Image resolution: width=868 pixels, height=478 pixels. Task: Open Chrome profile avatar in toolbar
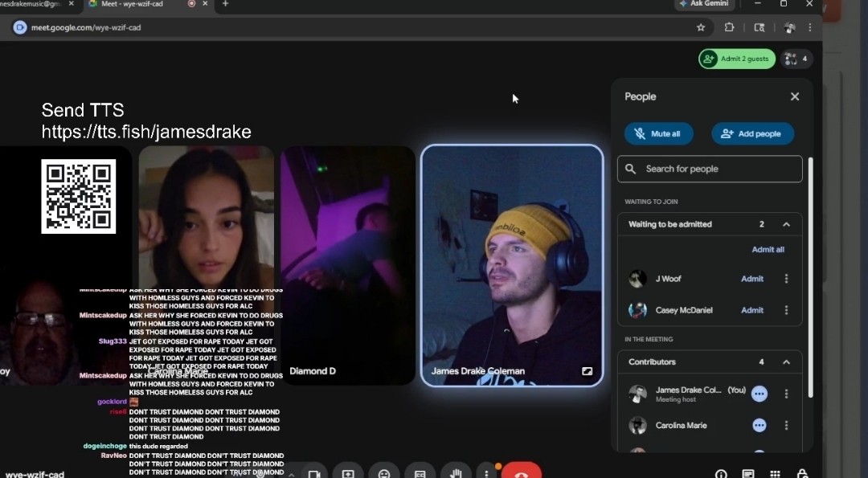click(x=789, y=27)
